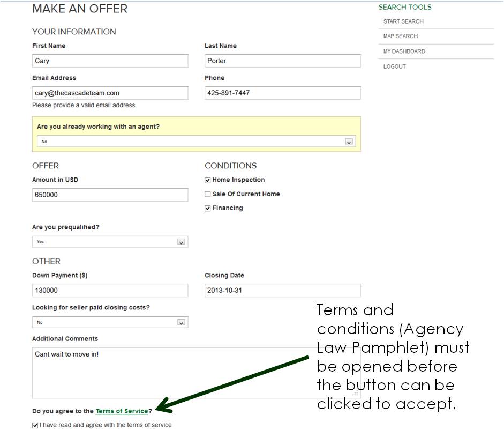The height and width of the screenshot is (437, 504).
Task: Focus the Email Address field
Action: coord(110,93)
